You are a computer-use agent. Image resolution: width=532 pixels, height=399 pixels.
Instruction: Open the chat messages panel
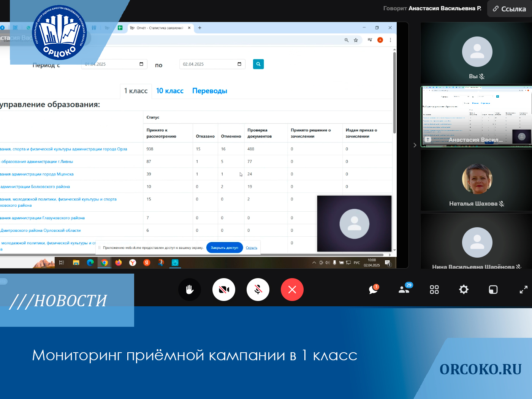pos(374,290)
